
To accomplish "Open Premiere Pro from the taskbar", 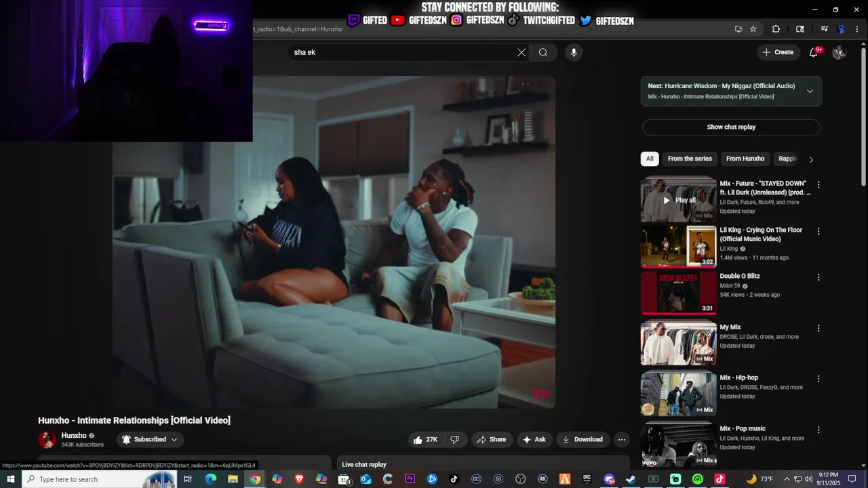I will 410,479.
